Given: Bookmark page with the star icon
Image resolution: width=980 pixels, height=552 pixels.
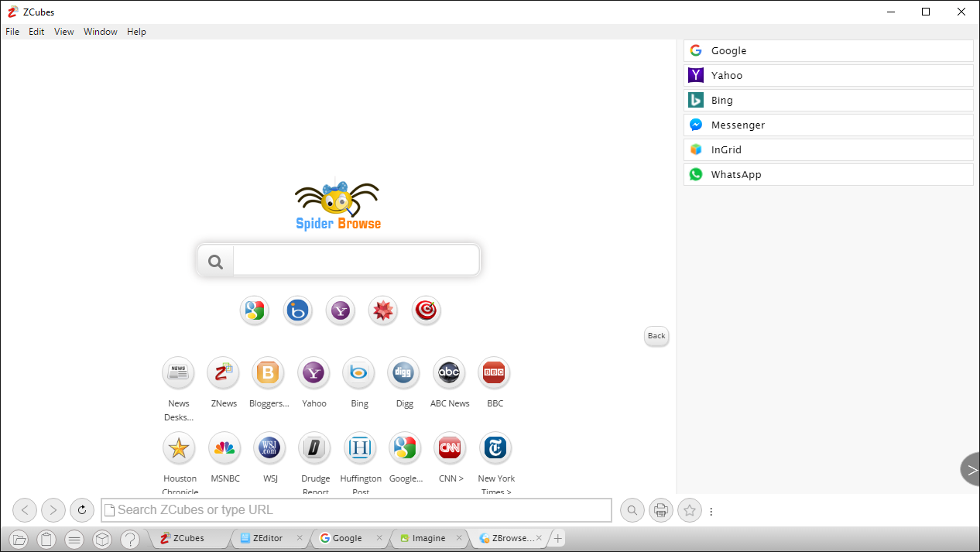Looking at the screenshot, I should pos(690,510).
